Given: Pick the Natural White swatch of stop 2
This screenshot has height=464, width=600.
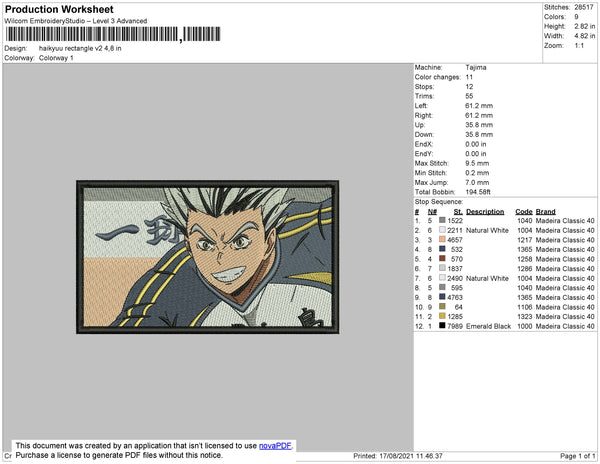Looking at the screenshot, I should tap(442, 230).
